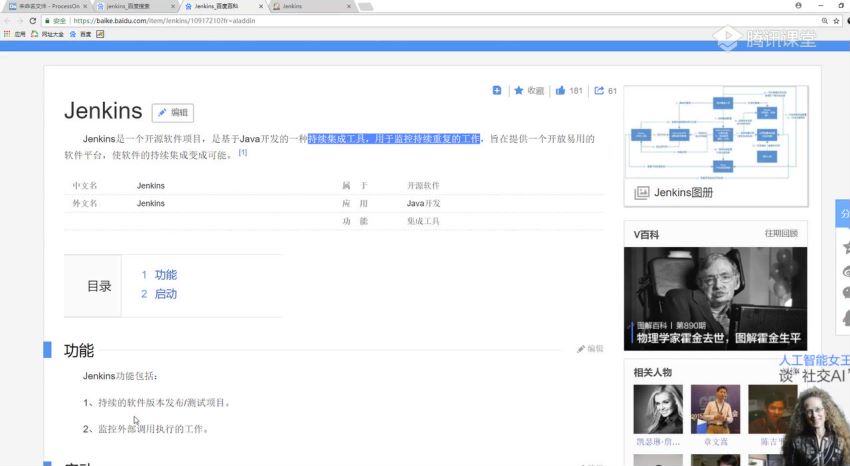Close the jenkins_百度搜索 tab
This screenshot has width=850, height=466.
[173, 6]
